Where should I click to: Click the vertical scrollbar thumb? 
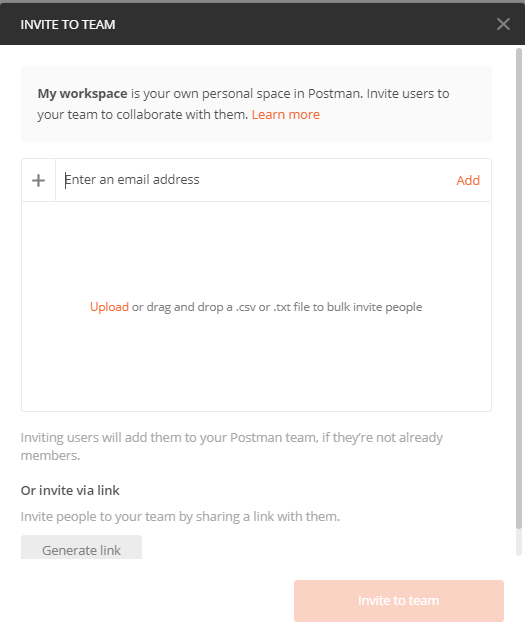[x=519, y=289]
